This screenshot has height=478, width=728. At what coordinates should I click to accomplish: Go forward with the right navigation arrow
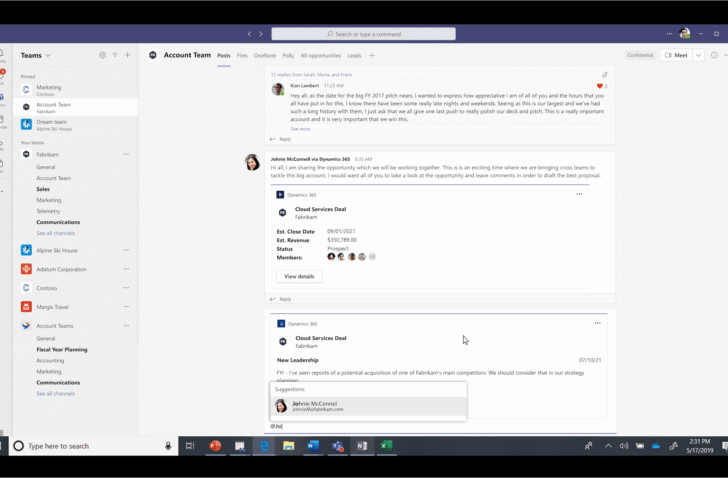261,34
